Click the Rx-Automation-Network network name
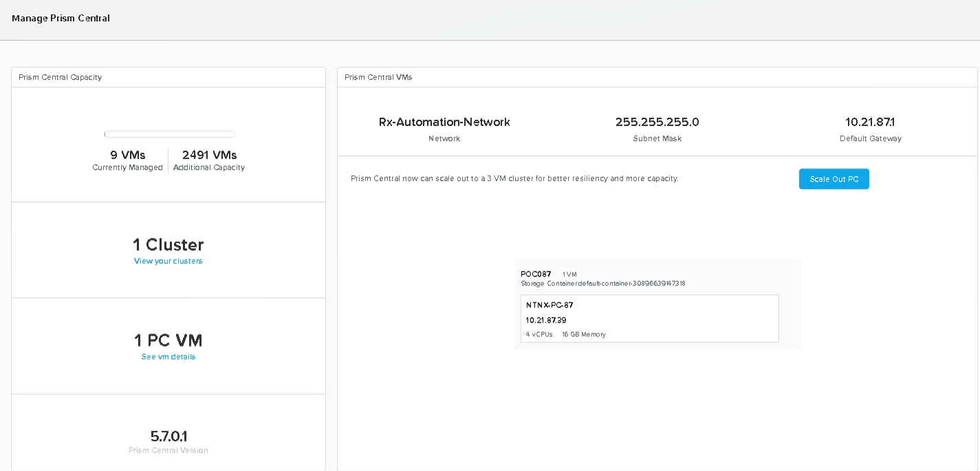The width and height of the screenshot is (980, 471). point(444,122)
